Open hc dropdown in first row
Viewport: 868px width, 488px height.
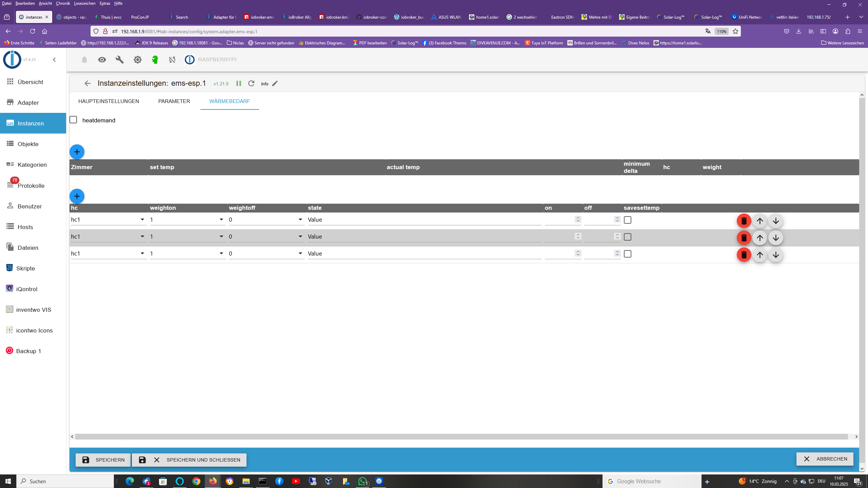pos(108,220)
